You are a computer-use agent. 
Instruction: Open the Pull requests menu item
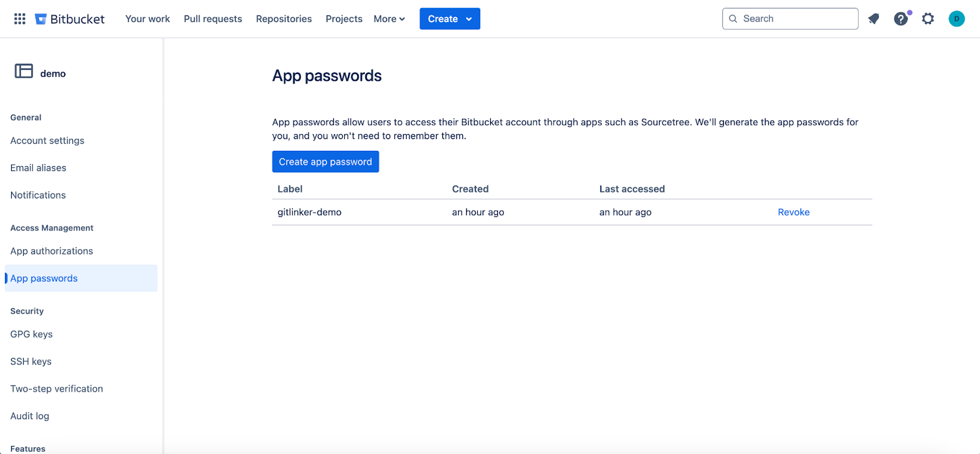coord(213,19)
